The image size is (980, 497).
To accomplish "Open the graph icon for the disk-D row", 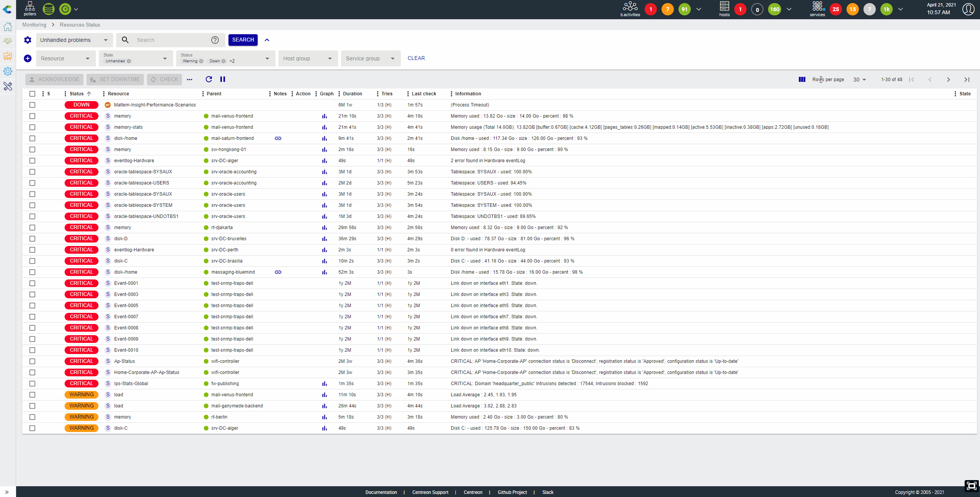I will point(325,239).
